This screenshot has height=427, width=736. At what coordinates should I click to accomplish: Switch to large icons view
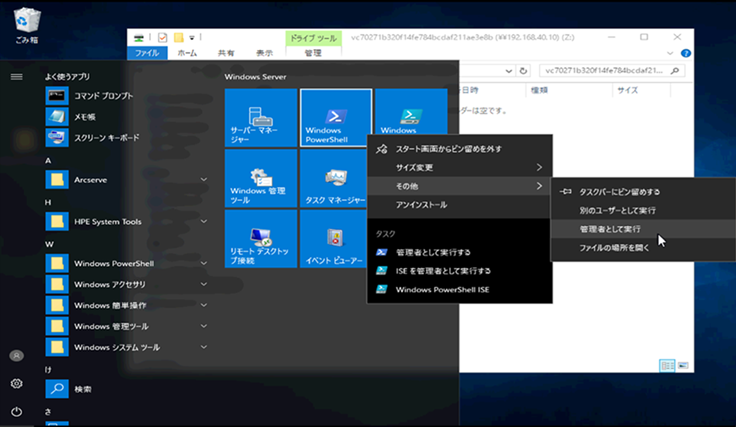coord(683,365)
